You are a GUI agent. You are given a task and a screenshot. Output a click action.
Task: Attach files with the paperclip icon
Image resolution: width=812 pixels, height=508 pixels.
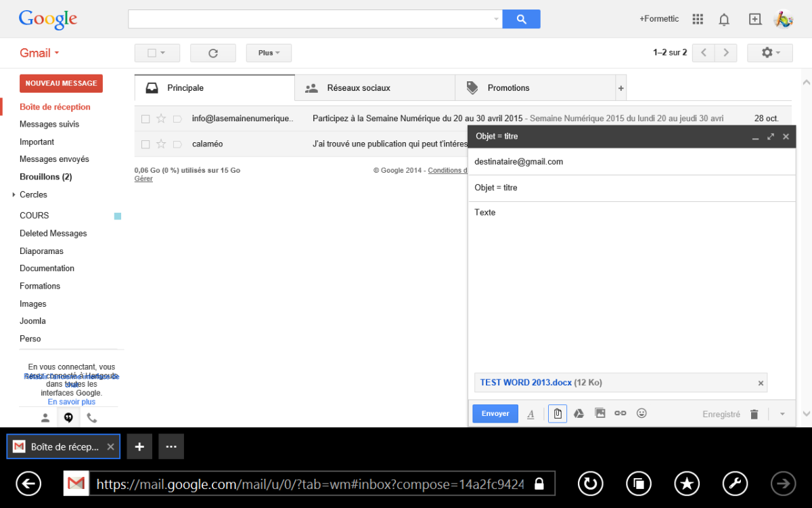coord(557,413)
